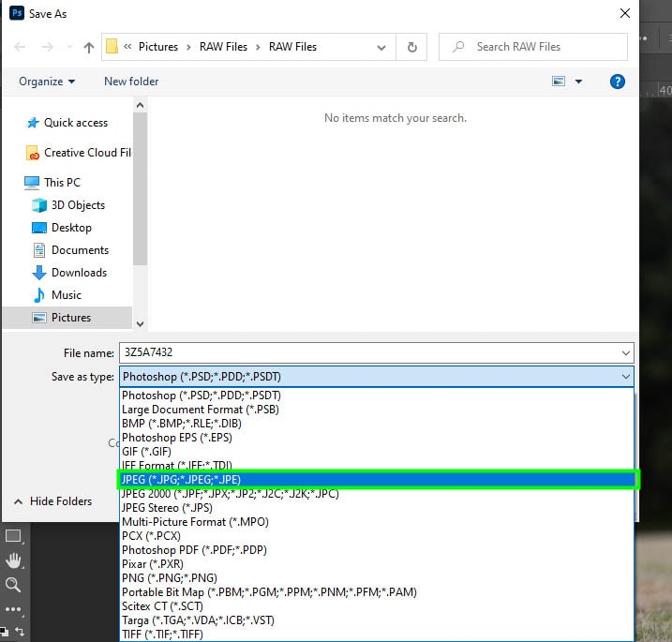Open Creative Cloud Files location

pos(79,153)
